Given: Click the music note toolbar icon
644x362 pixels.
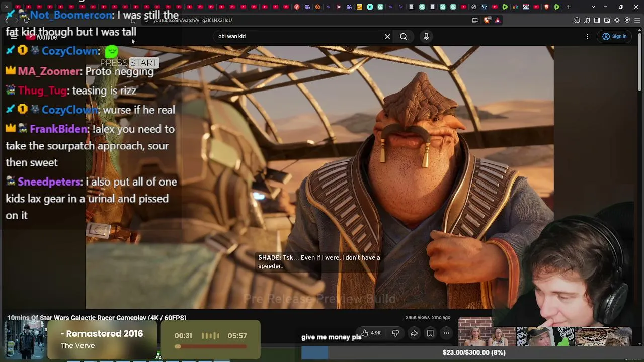Looking at the screenshot, I should coord(587,20).
